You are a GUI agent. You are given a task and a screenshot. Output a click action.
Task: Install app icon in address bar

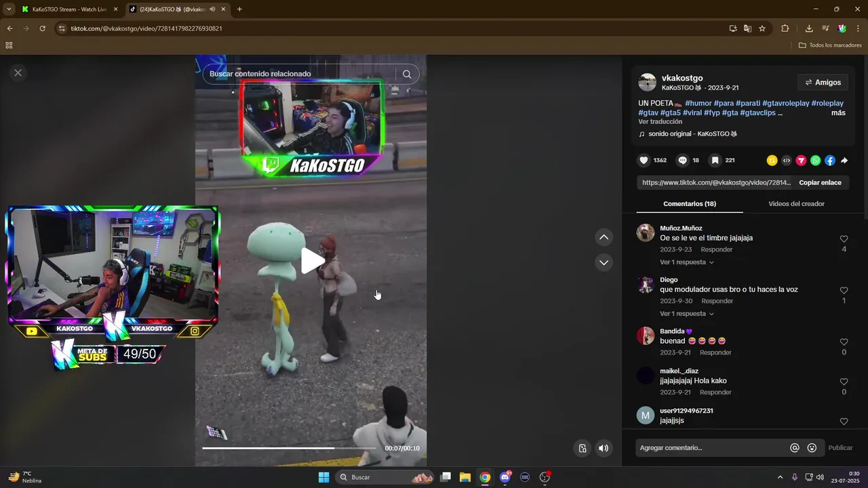click(733, 28)
